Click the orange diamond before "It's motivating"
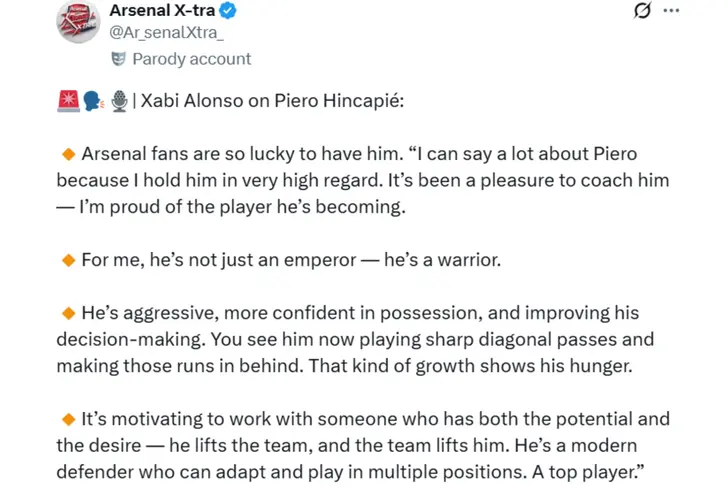 69,419
